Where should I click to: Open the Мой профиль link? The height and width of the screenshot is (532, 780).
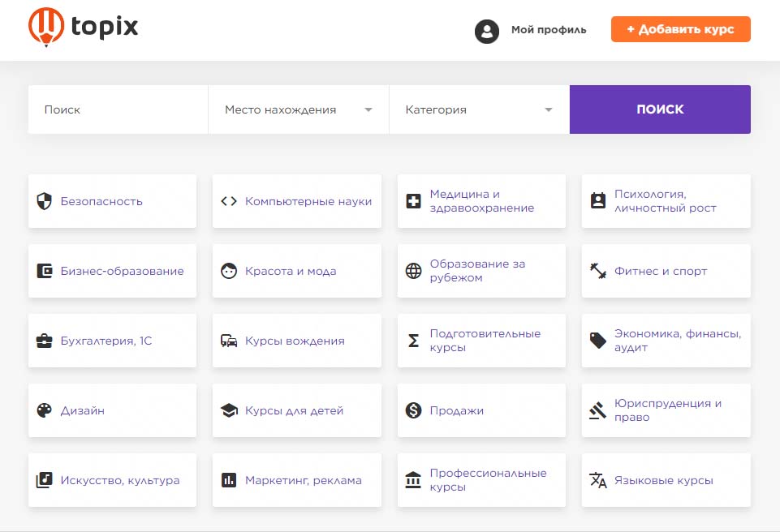point(548,30)
